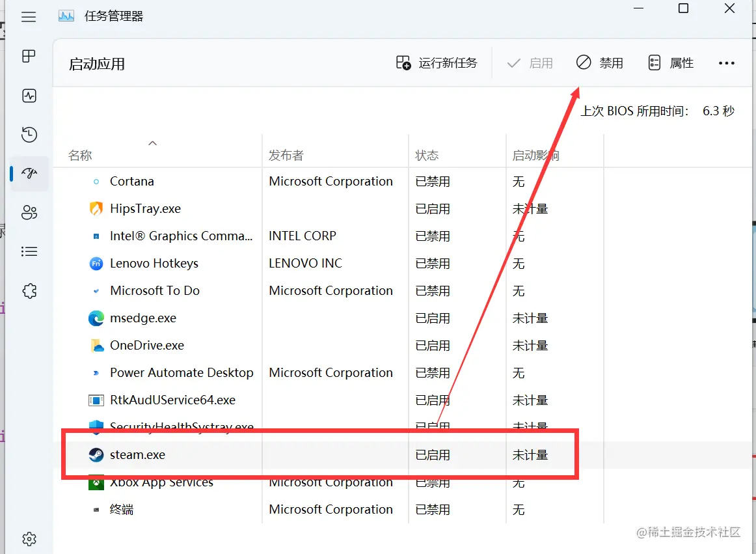Select the Cortana row icon

tap(96, 182)
